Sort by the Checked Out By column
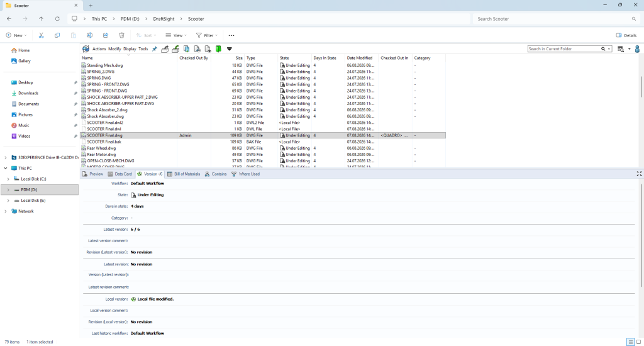Image resolution: width=644 pixels, height=346 pixels. coord(194,58)
